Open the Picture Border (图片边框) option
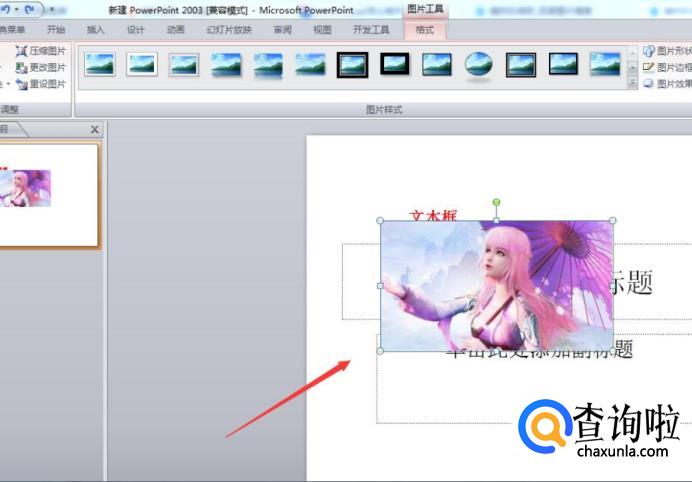Image resolution: width=692 pixels, height=482 pixels. click(667, 68)
